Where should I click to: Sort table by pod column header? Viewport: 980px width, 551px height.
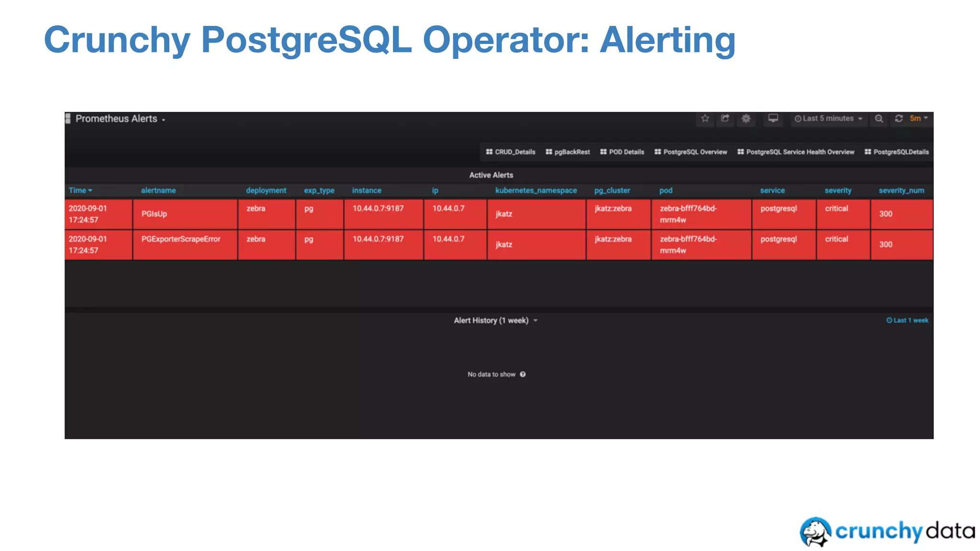[666, 190]
